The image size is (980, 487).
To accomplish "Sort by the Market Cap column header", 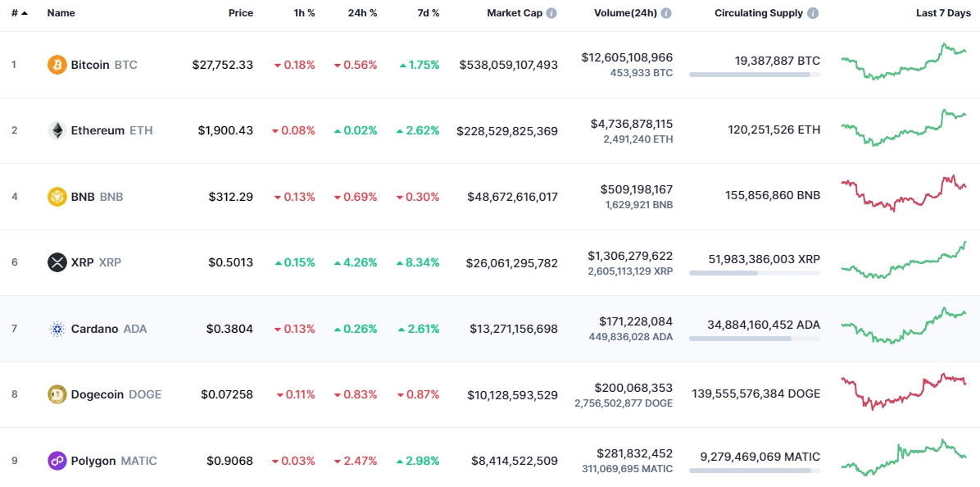I will point(515,13).
